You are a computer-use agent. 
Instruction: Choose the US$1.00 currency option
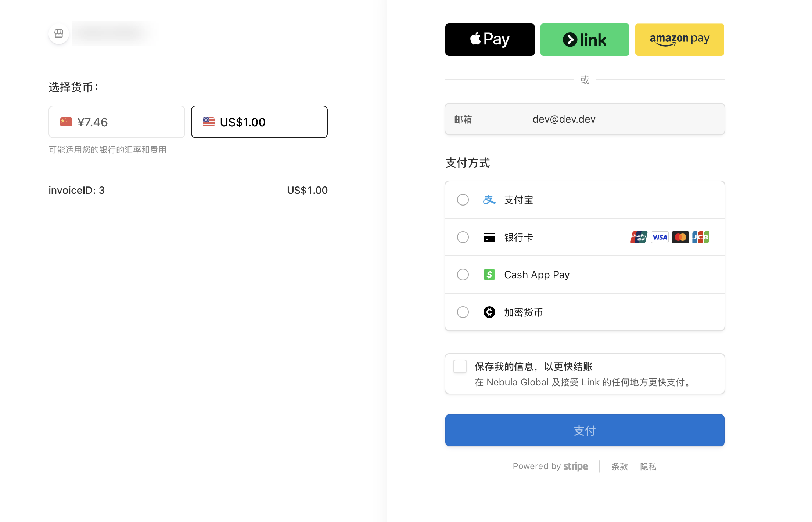click(259, 122)
